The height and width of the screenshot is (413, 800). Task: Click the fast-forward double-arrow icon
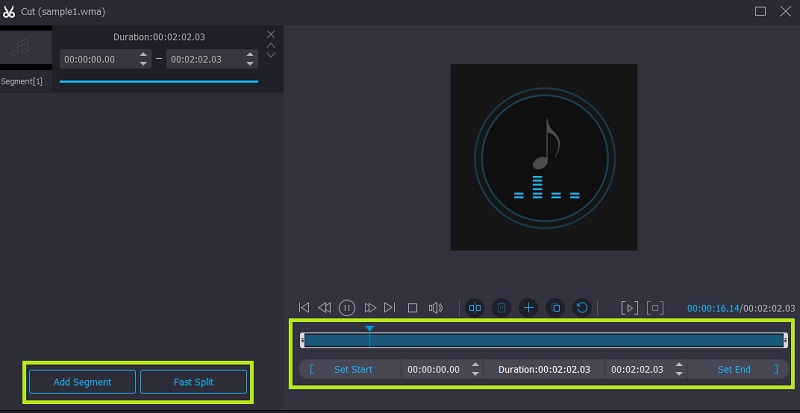[x=370, y=308]
